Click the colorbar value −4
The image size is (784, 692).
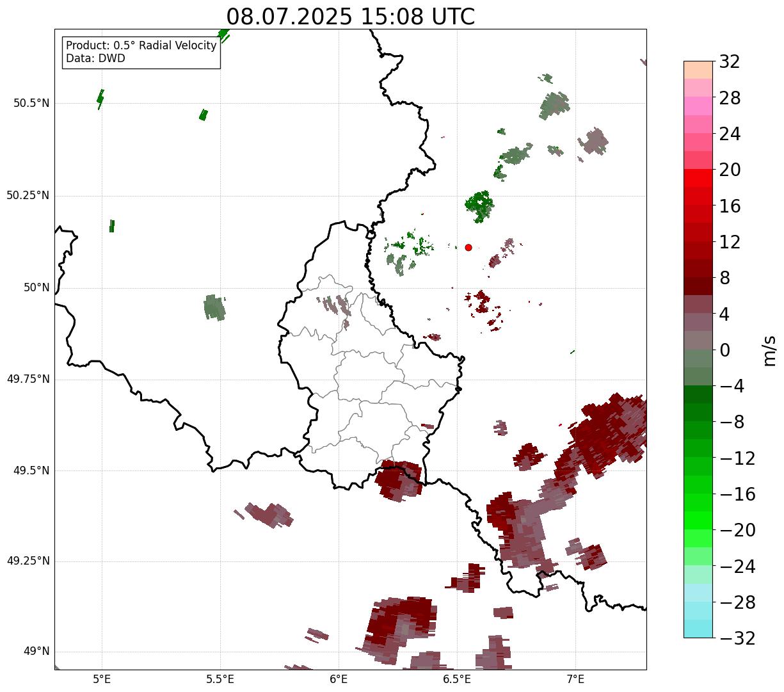[x=732, y=386]
